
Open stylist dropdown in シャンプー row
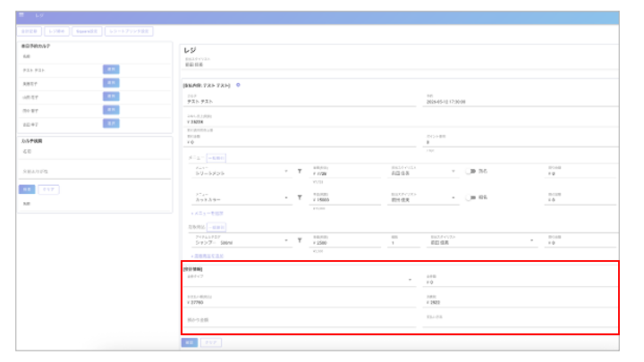(x=483, y=240)
